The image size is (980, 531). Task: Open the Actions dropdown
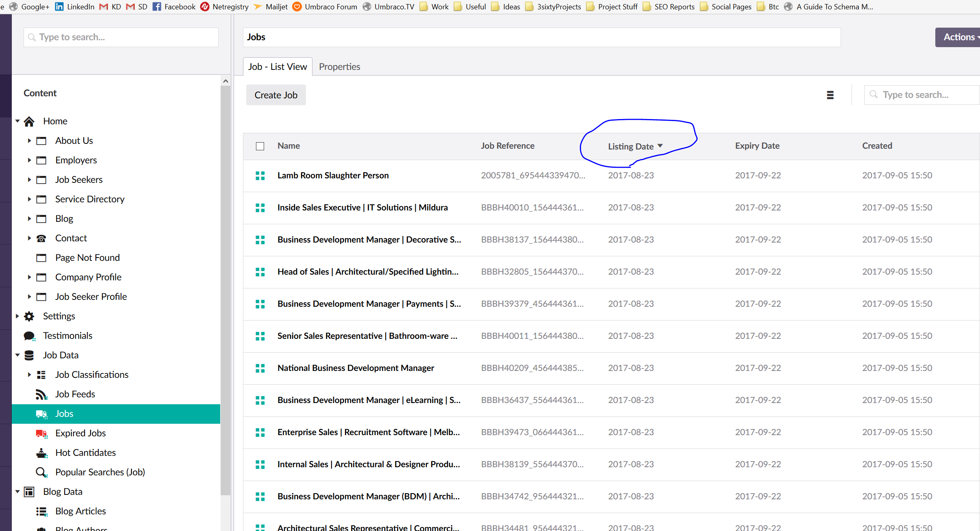tap(960, 37)
